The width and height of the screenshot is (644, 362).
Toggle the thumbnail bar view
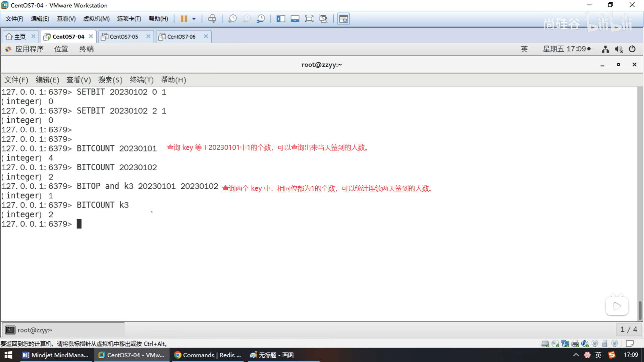(295, 19)
